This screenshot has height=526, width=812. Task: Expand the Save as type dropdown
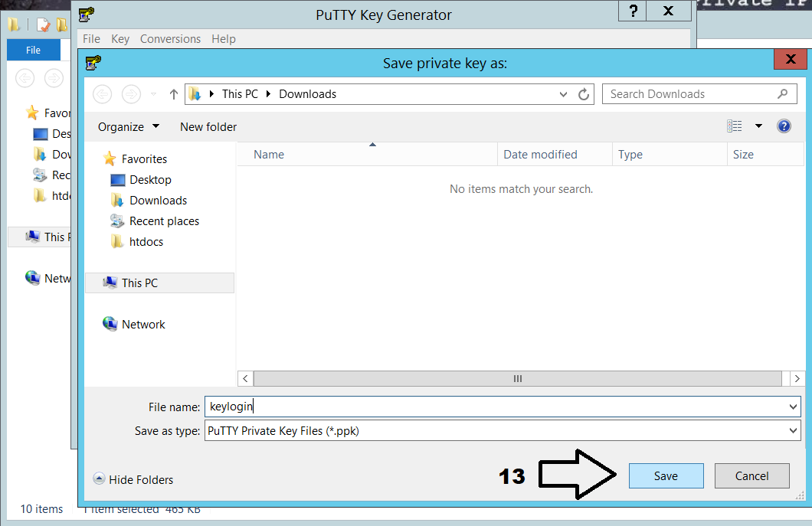(793, 431)
